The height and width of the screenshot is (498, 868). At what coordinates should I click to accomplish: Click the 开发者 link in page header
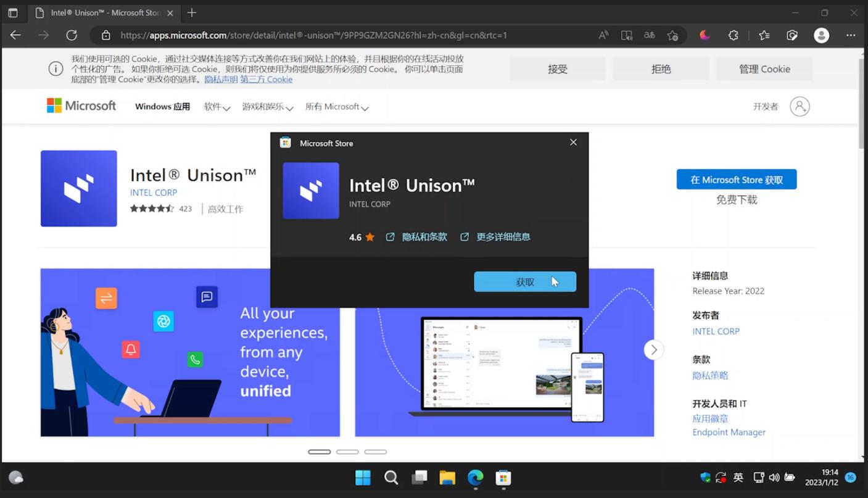(x=766, y=107)
